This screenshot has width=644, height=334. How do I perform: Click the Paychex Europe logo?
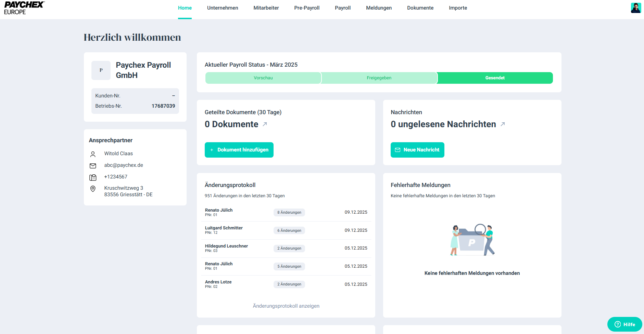click(x=24, y=8)
